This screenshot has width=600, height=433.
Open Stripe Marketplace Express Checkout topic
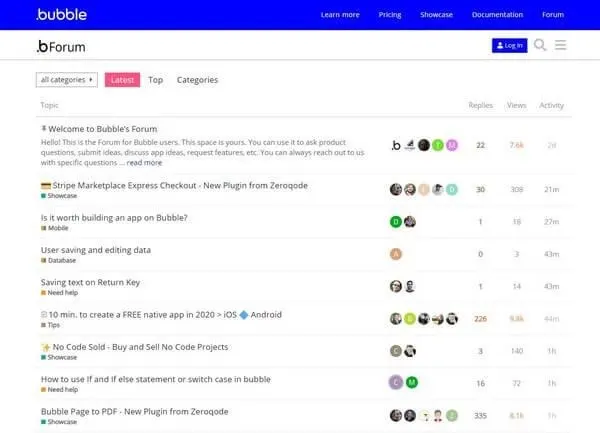point(180,185)
